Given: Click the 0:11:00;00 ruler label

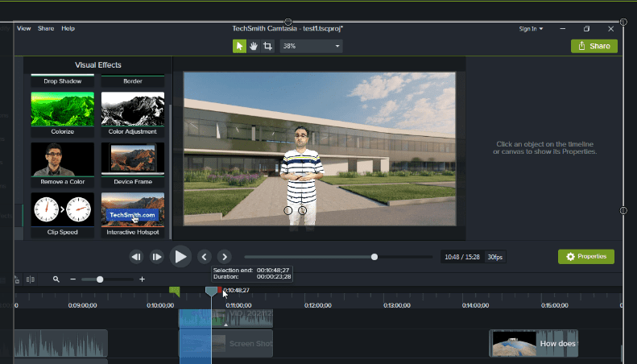Looking at the screenshot, I should pos(238,305).
